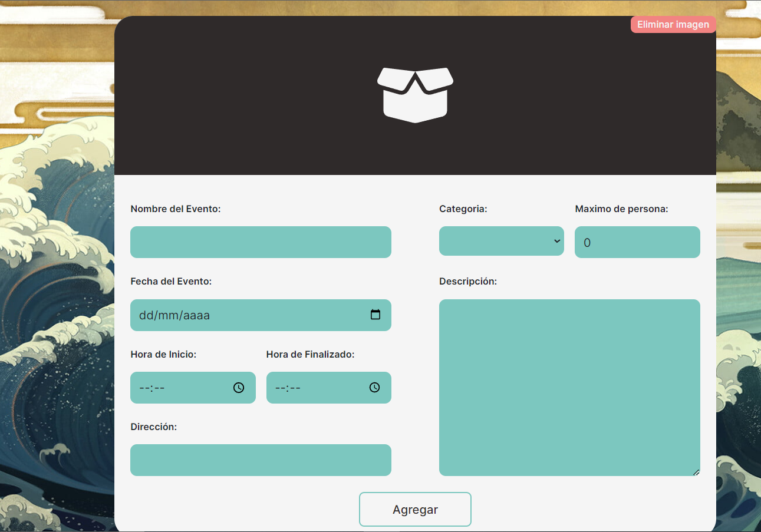Open the Categoria dropdown
The width and height of the screenshot is (761, 532).
pyautogui.click(x=502, y=241)
